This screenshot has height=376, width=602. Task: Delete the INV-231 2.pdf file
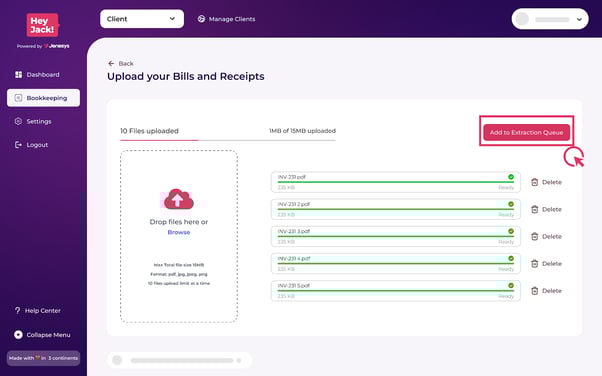click(x=546, y=209)
